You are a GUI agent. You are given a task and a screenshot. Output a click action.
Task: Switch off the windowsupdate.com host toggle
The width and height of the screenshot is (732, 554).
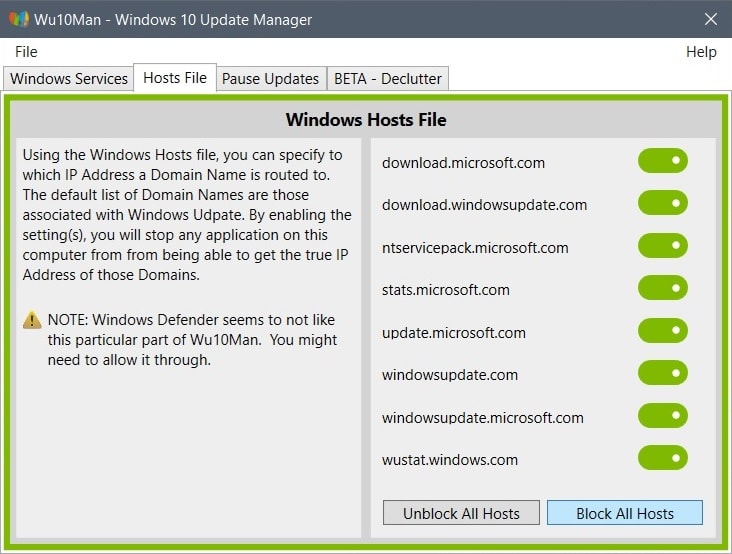point(662,373)
